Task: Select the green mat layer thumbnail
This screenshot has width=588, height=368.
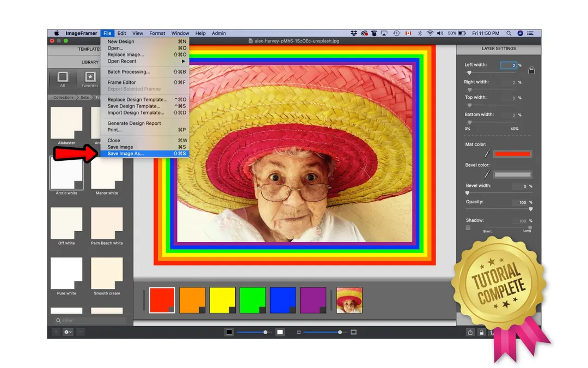Action: pyautogui.click(x=253, y=300)
